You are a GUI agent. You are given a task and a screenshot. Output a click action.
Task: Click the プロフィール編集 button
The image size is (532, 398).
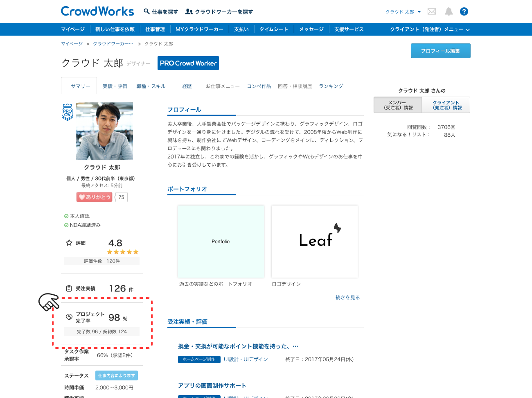(440, 51)
